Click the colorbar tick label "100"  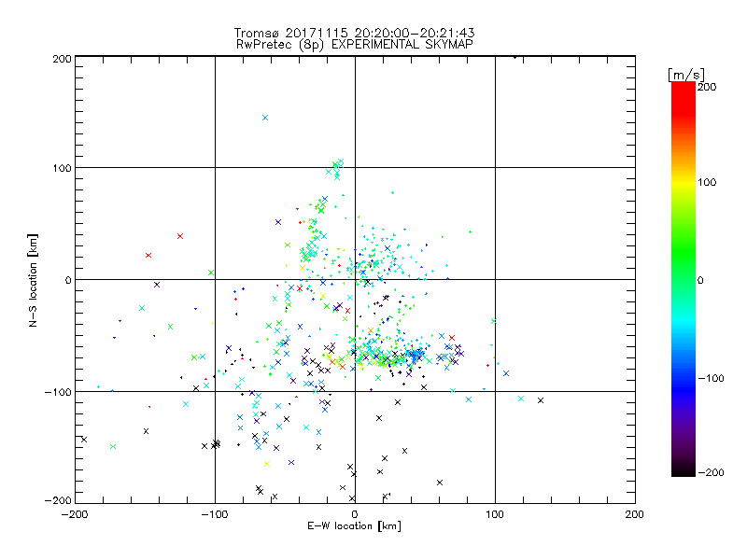(x=707, y=182)
